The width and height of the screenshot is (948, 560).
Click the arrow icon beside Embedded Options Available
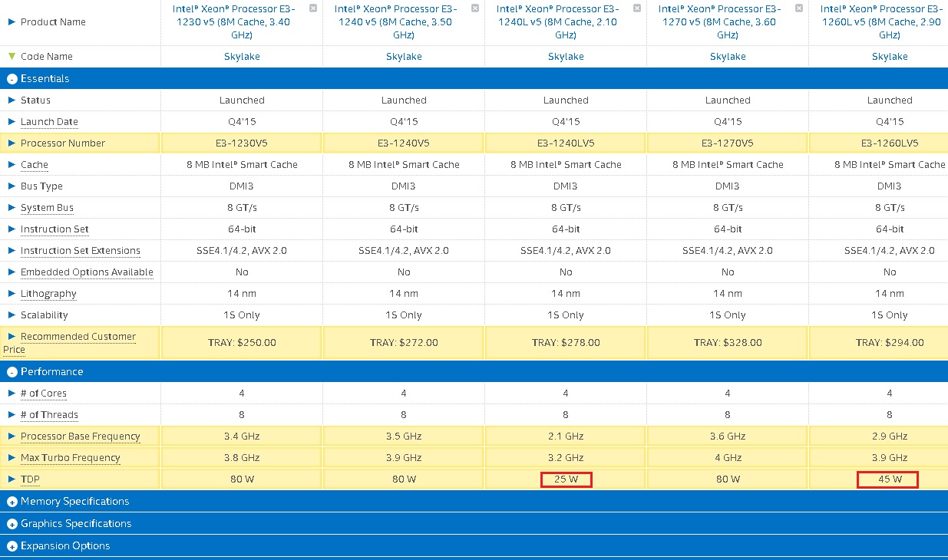(x=12, y=272)
